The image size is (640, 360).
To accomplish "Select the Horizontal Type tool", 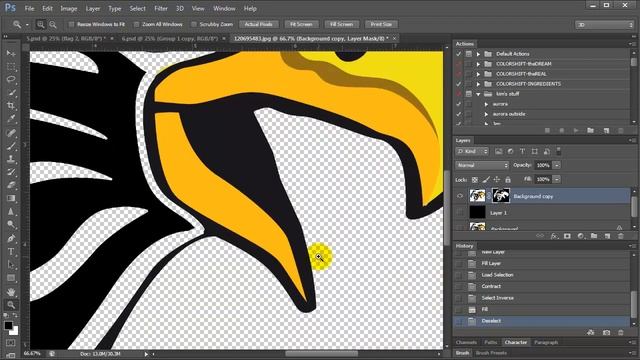I will coord(11,251).
